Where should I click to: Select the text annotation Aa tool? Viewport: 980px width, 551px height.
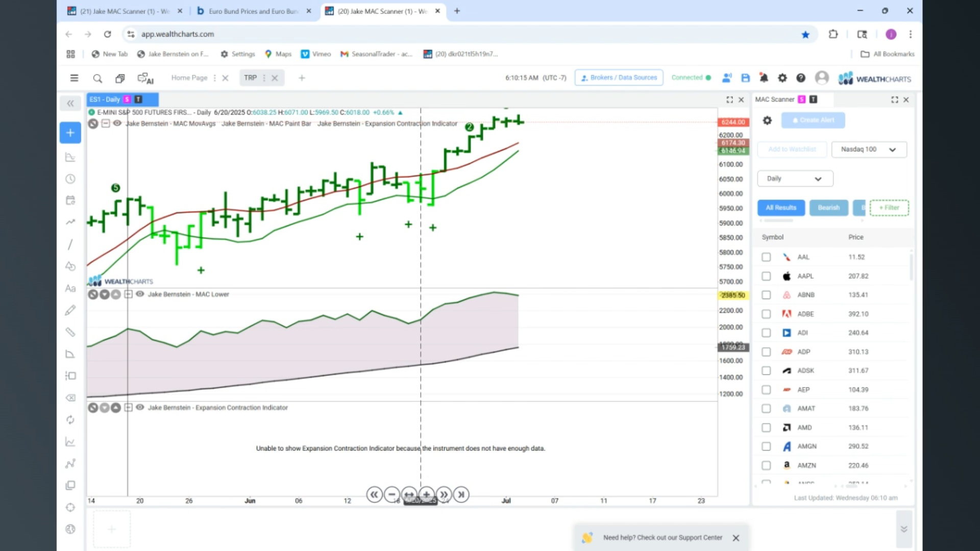70,288
